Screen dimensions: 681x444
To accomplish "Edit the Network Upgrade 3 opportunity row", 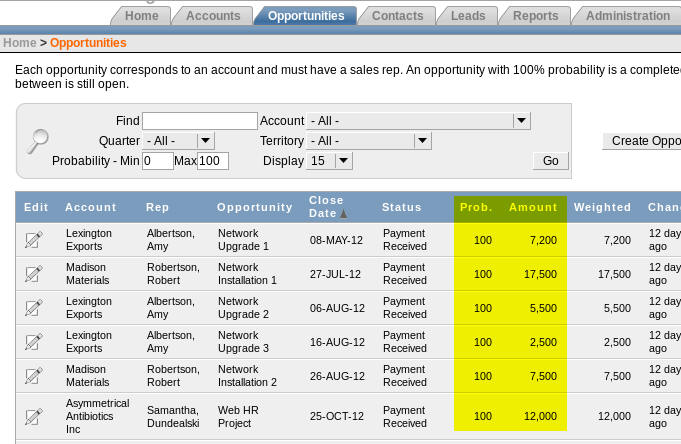I will pos(34,342).
